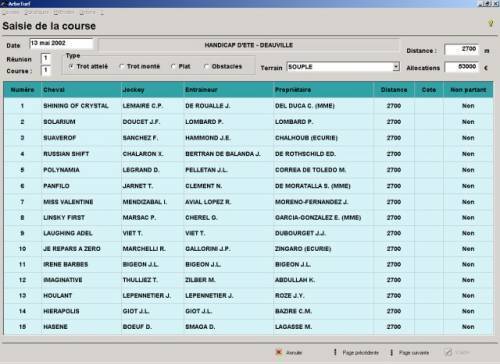Viewport: 500px width, 364px height.
Task: Click the Terrain combo box showing SOUPLE
Action: (343, 67)
